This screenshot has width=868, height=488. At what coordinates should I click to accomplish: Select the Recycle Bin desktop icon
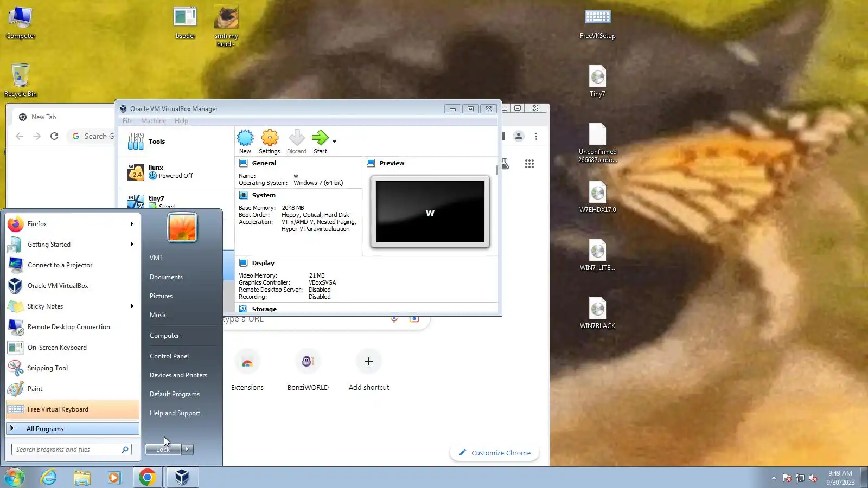[21, 80]
